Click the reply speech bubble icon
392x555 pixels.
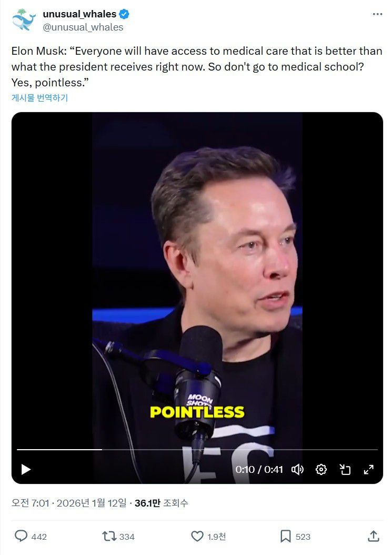click(x=21, y=536)
